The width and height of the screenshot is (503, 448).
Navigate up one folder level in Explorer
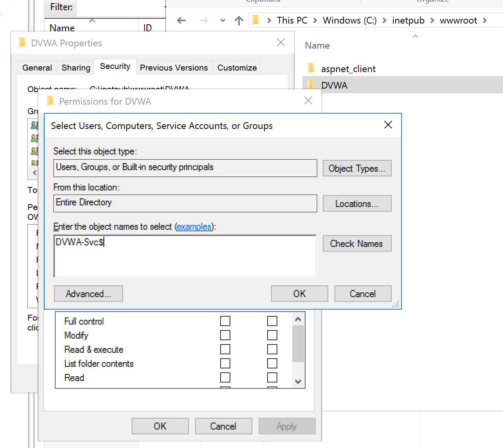(x=239, y=20)
